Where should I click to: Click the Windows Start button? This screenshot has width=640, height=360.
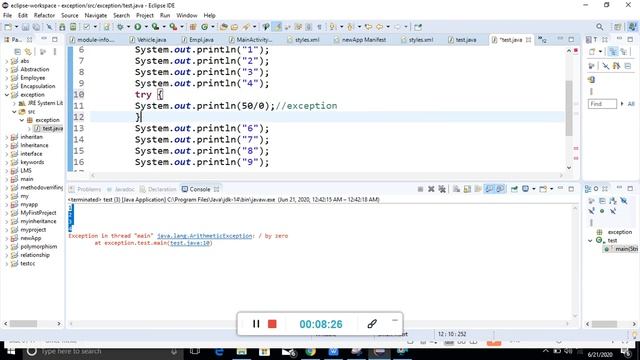pos(10,351)
